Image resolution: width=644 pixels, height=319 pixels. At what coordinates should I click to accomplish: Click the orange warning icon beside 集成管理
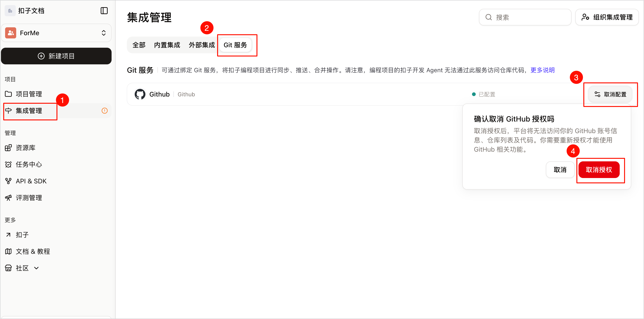104,111
